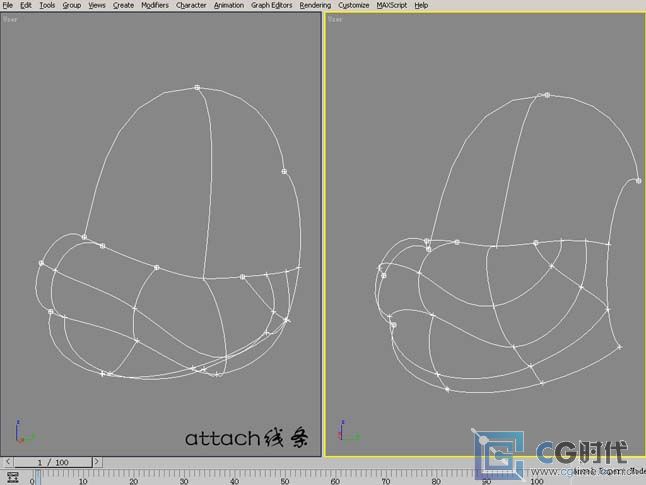The height and width of the screenshot is (485, 646).
Task: Open the Graph Editors menu
Action: point(272,5)
